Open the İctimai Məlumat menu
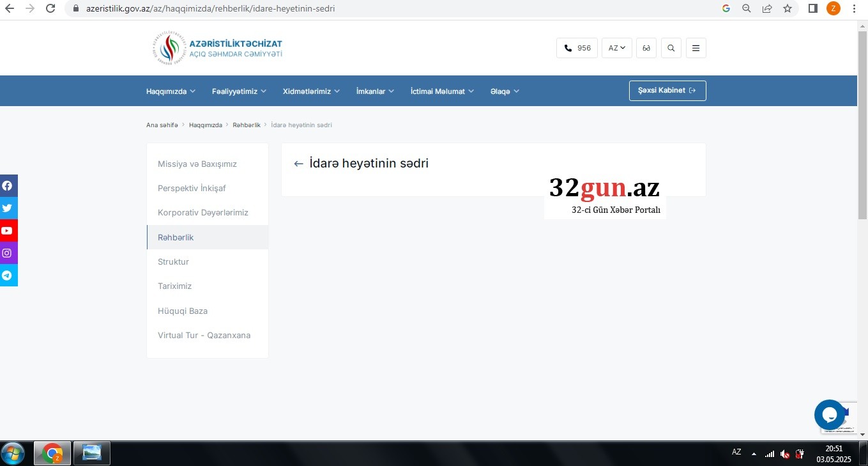Screen dimensions: 868x466 [x=442, y=91]
